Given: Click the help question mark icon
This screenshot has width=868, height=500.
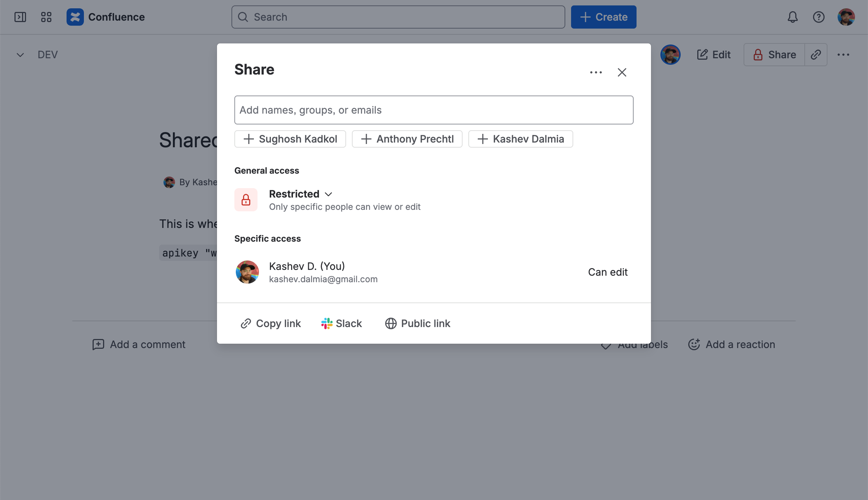Looking at the screenshot, I should click(x=818, y=17).
